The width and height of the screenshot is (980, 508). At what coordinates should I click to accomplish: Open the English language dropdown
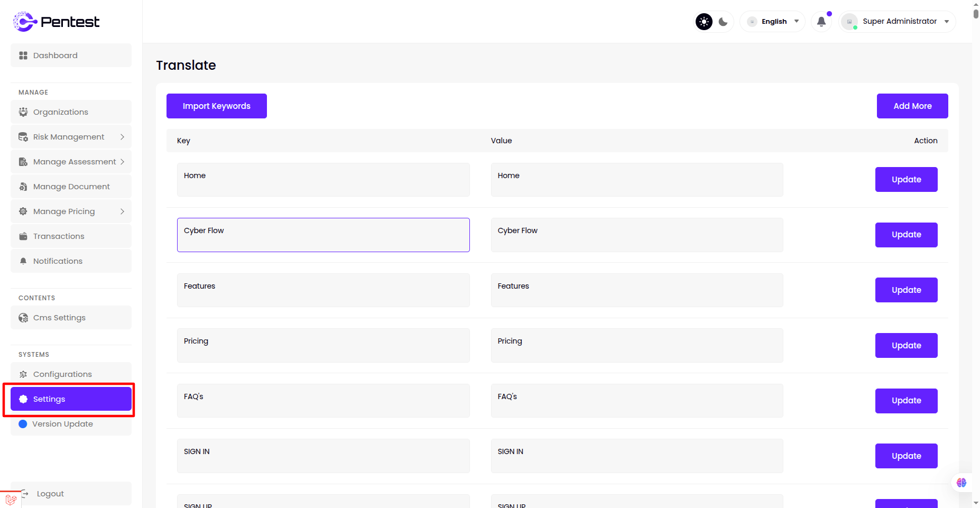pos(773,22)
